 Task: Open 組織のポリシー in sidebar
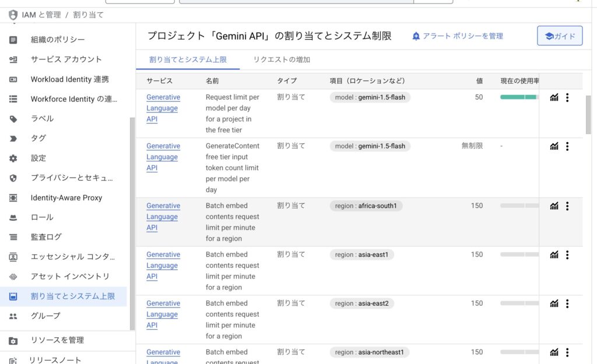(x=58, y=40)
